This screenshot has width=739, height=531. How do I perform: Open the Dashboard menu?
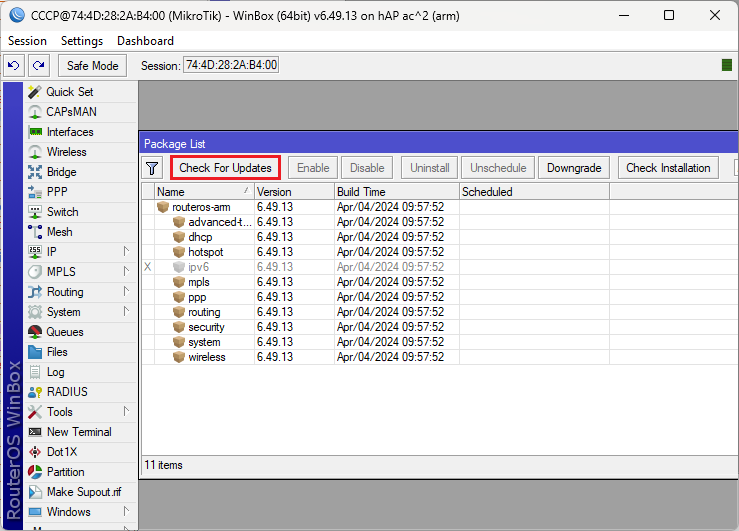click(145, 41)
